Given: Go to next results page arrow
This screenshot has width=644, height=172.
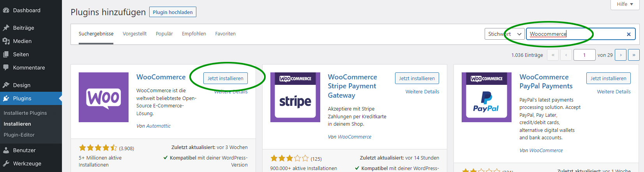Looking at the screenshot, I should tap(621, 55).
